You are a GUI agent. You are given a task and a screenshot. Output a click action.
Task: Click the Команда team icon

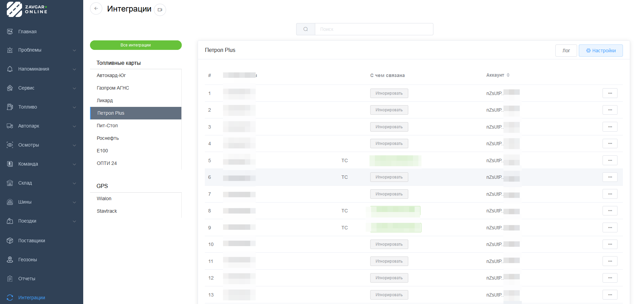[x=10, y=164]
